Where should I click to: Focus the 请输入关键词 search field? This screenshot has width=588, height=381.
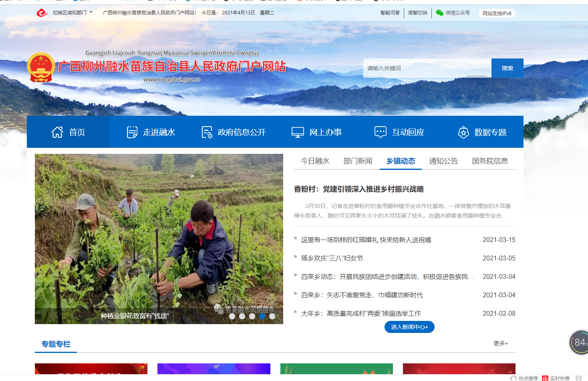[427, 68]
